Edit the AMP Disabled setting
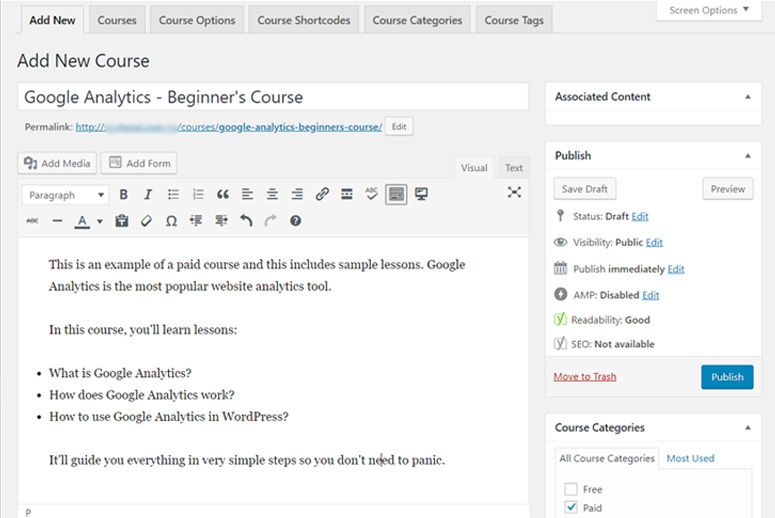Image resolution: width=775 pixels, height=518 pixels. [x=650, y=295]
